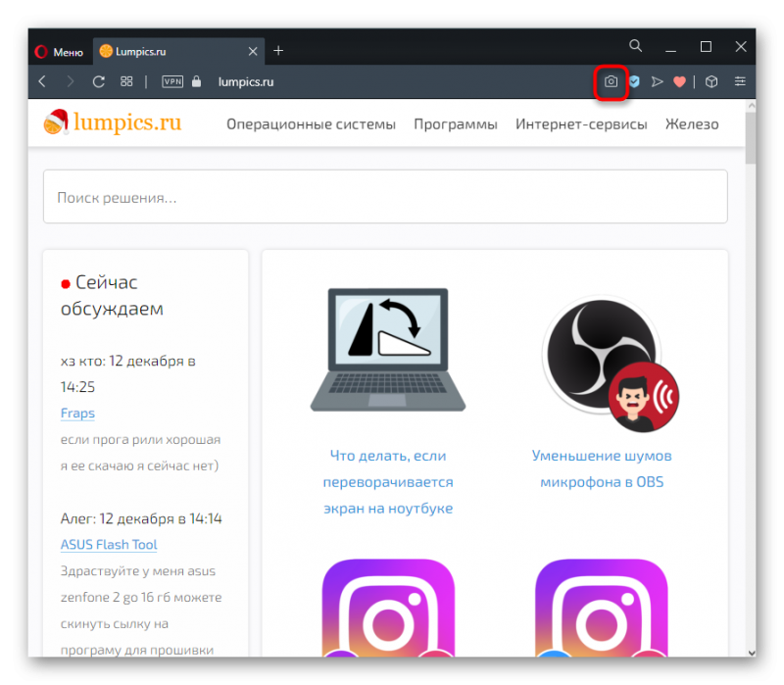Select comment header Алег: 12 декабря в 14:14

tap(141, 518)
